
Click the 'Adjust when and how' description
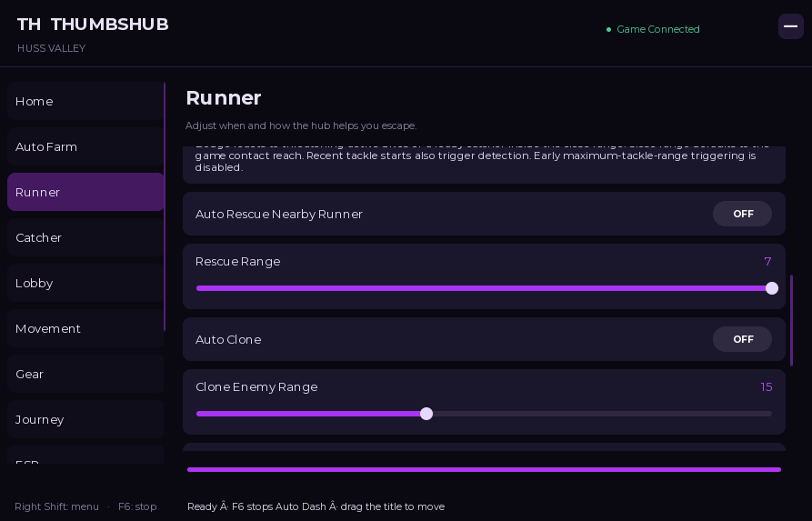301,125
